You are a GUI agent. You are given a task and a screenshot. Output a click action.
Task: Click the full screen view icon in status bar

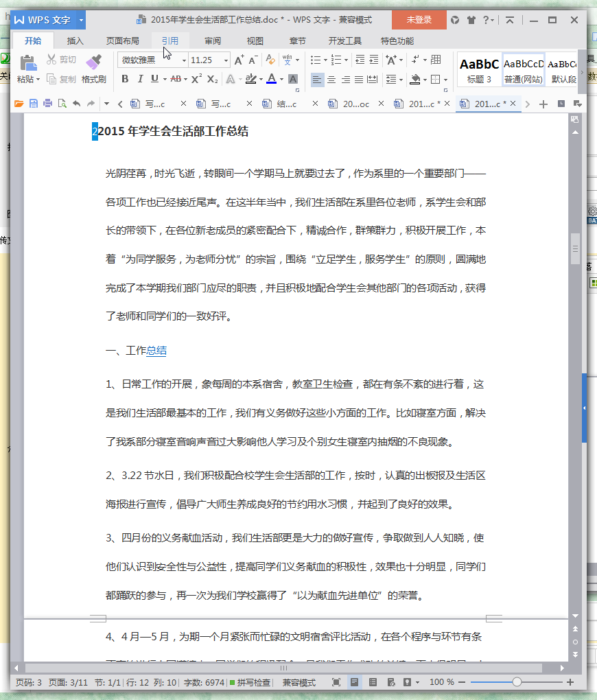336,682
